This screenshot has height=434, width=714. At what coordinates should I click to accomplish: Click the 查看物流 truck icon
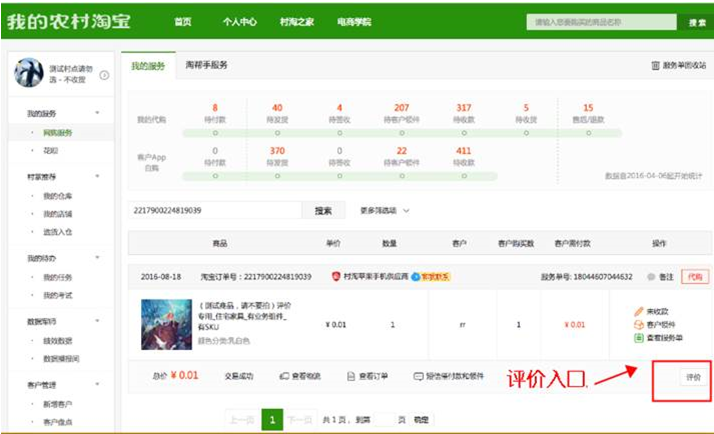284,376
